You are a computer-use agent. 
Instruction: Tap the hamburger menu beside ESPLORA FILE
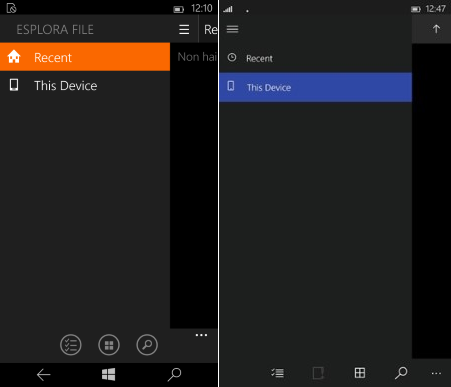[x=184, y=30]
